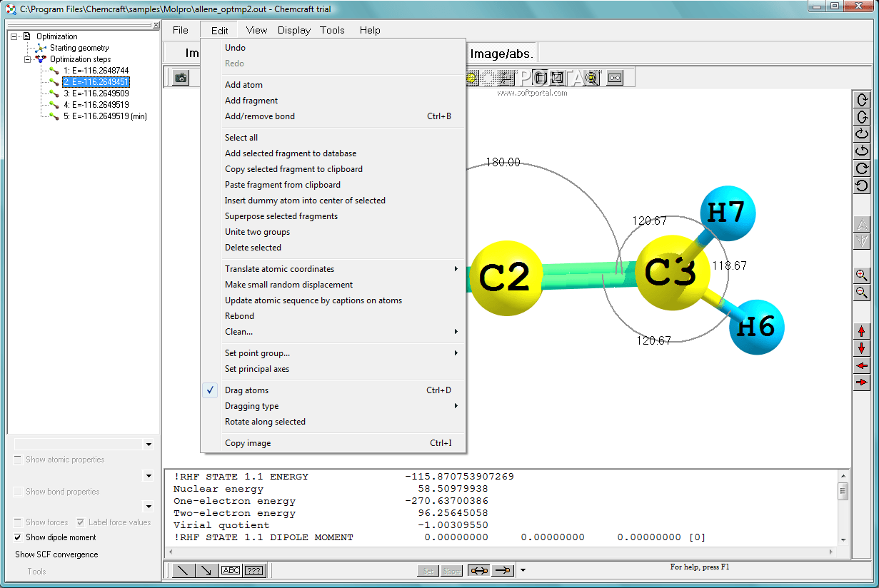Click the single-headed vector arrow icon

[503, 570]
